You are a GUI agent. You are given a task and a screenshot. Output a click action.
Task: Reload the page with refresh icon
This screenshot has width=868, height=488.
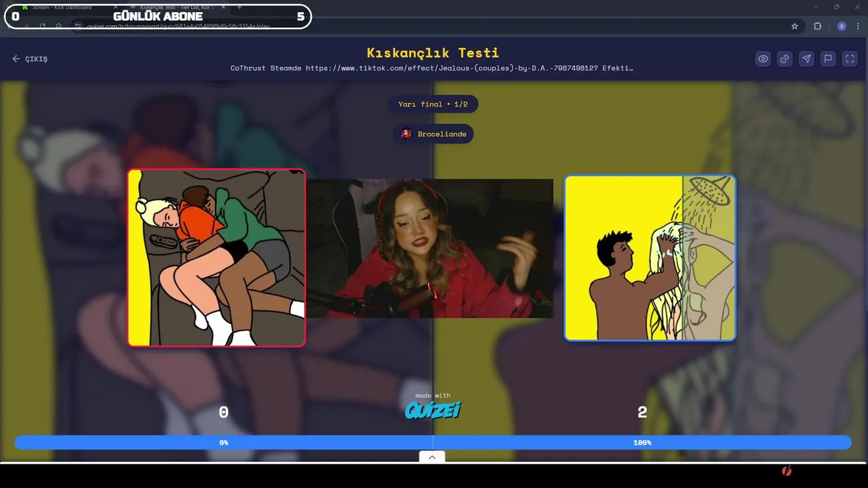(x=42, y=26)
